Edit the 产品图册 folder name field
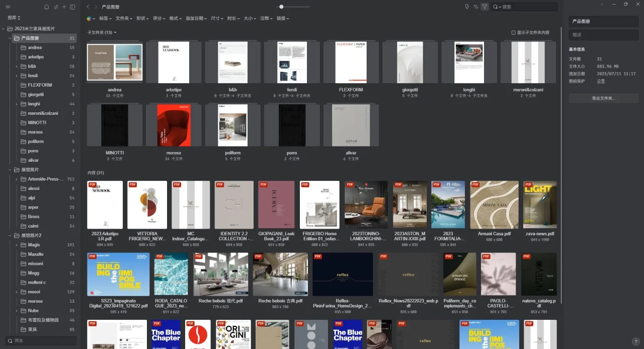 click(604, 22)
